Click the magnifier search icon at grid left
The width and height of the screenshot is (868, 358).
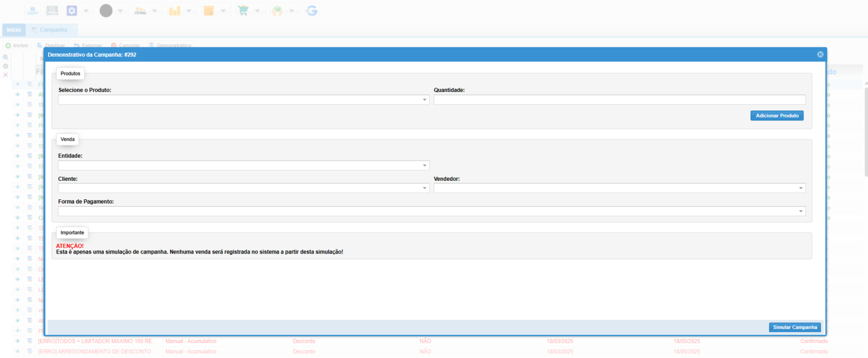[6, 57]
